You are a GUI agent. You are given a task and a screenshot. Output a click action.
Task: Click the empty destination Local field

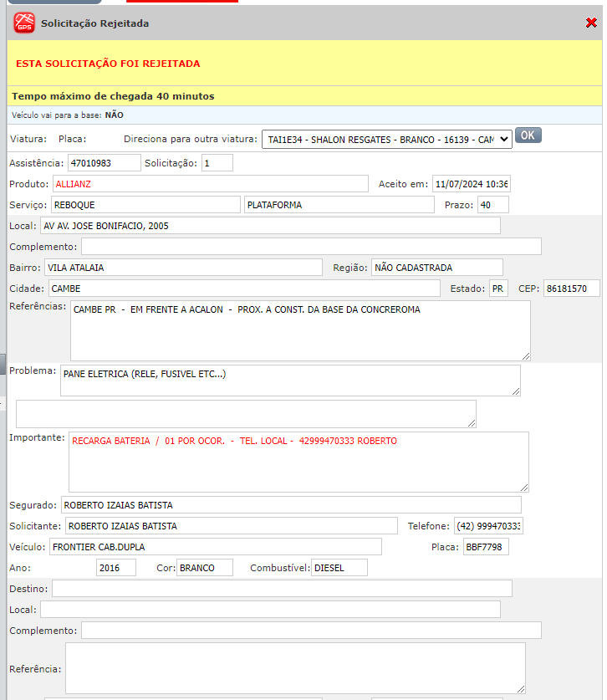(270, 610)
